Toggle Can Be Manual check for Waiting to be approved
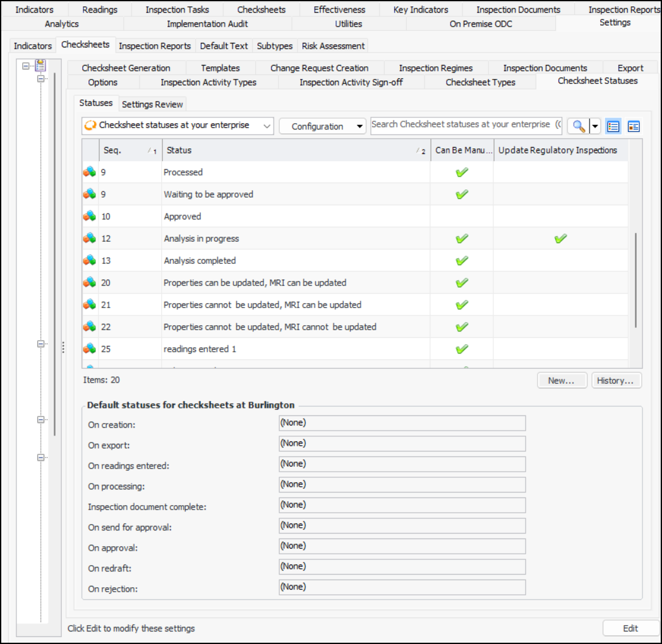 462,194
